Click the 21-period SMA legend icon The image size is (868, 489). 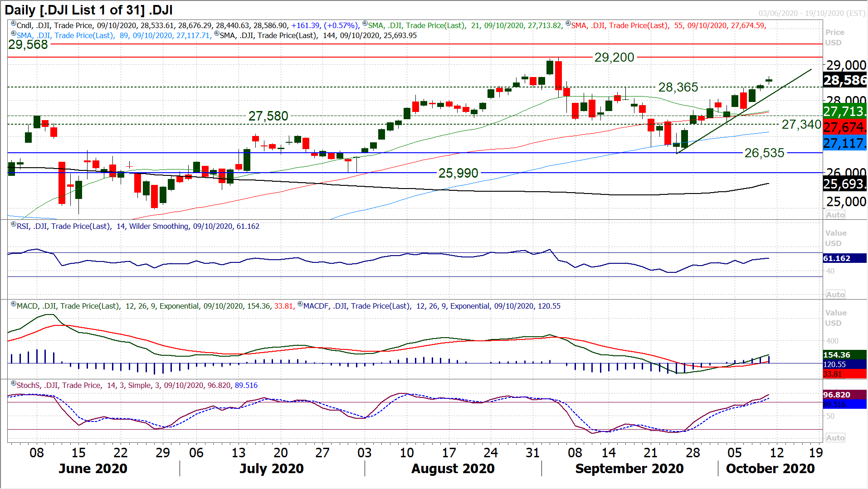tap(365, 24)
